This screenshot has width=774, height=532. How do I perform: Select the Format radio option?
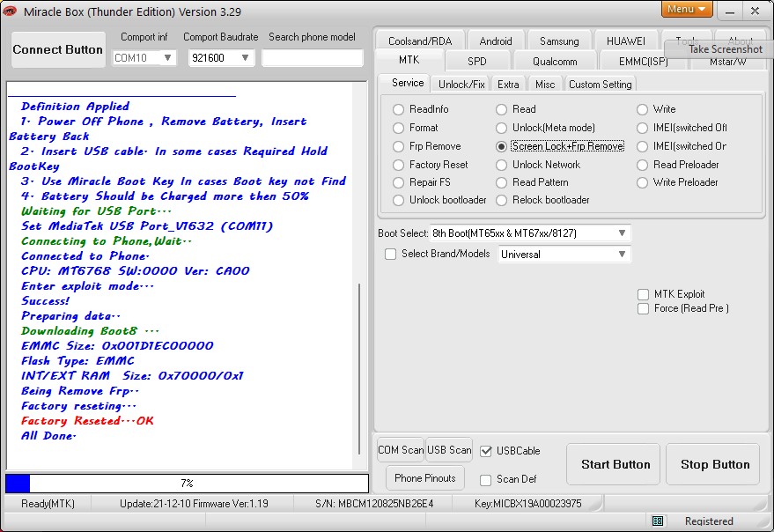[x=398, y=128]
